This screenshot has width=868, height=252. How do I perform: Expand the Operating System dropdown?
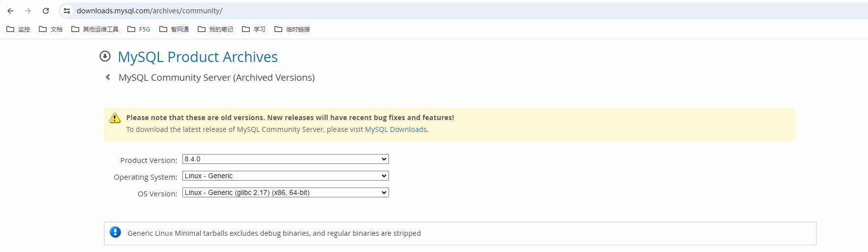pyautogui.click(x=285, y=176)
